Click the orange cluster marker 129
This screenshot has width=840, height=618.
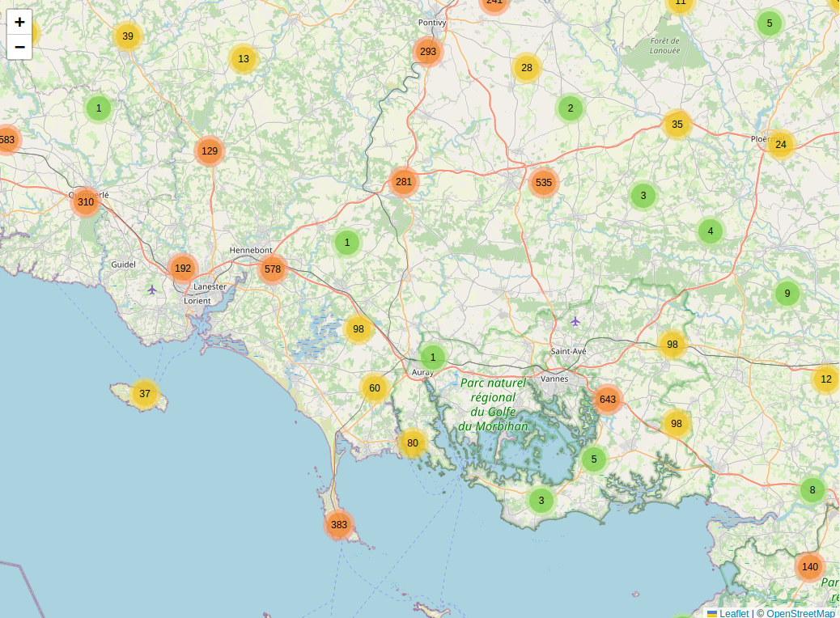coord(210,151)
